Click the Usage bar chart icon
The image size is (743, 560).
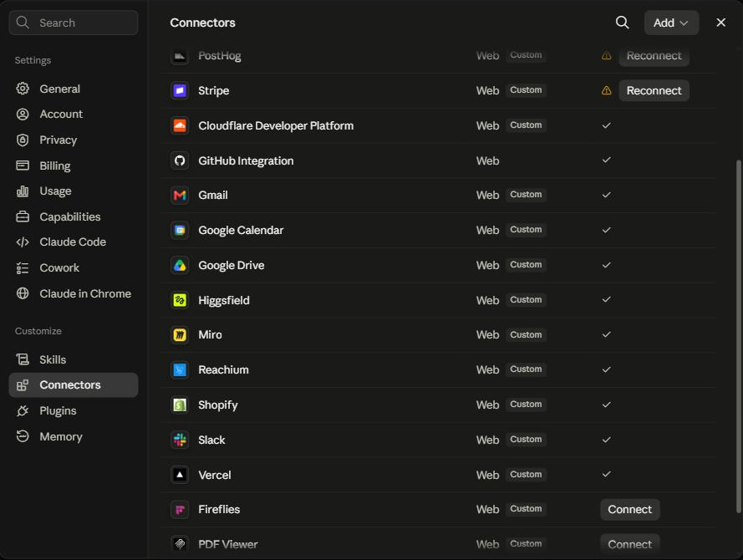click(x=23, y=191)
